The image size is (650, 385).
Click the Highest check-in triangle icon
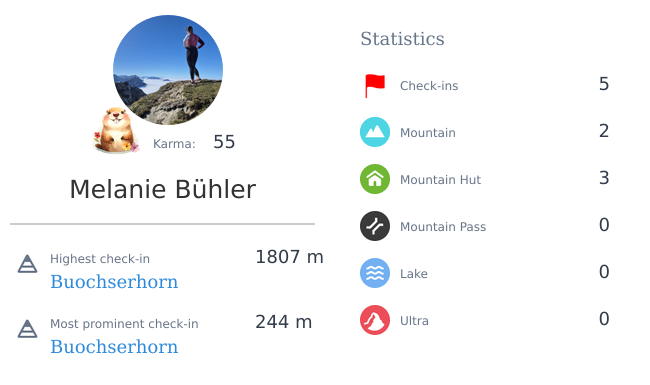pos(27,264)
